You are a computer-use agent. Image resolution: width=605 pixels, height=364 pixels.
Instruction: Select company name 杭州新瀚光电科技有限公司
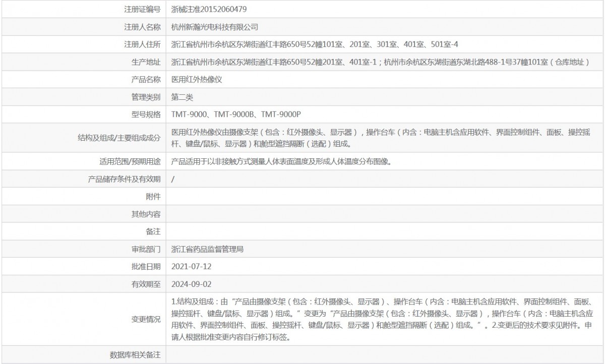pos(214,27)
